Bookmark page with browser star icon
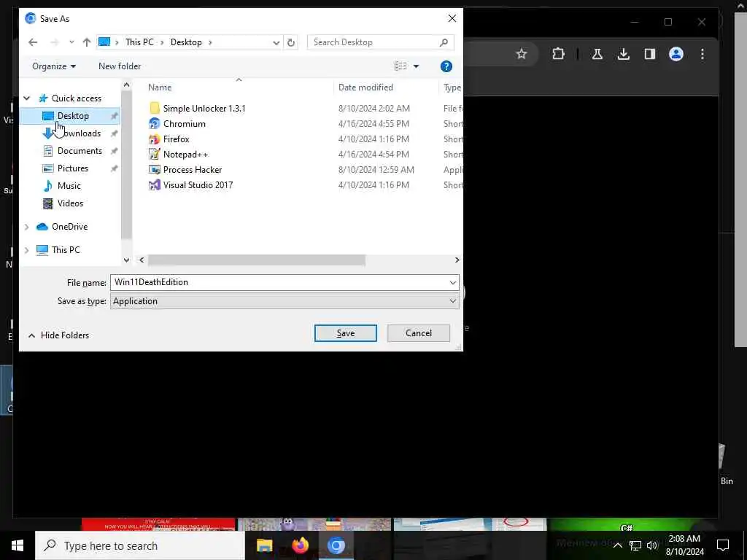Screen dimensions: 747x560 point(521,54)
